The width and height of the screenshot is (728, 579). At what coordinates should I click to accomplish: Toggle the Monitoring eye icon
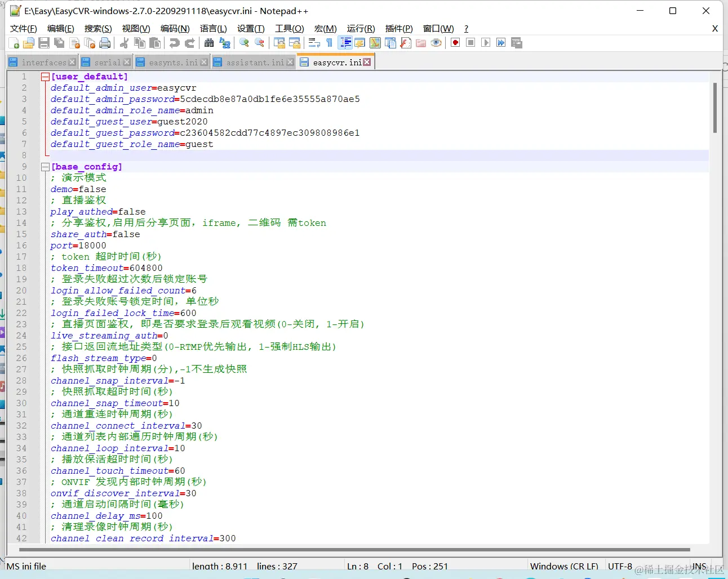(436, 43)
